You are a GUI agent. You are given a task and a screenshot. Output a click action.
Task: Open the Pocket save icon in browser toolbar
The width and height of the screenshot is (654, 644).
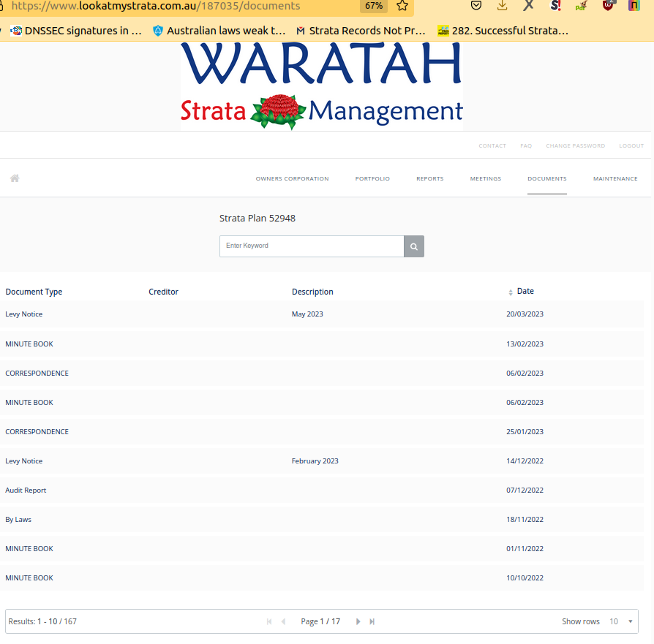[x=476, y=5]
